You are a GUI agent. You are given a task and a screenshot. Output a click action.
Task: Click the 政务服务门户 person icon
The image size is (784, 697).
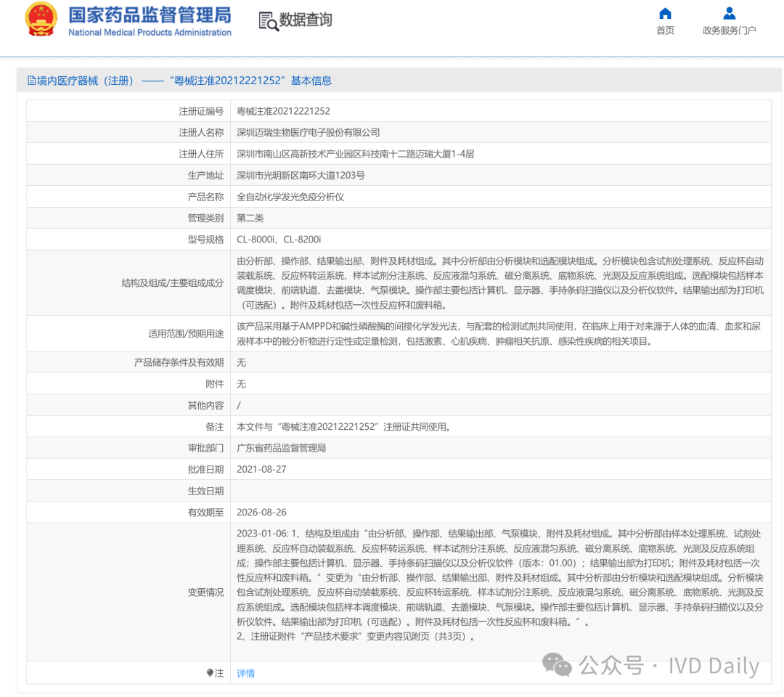729,14
